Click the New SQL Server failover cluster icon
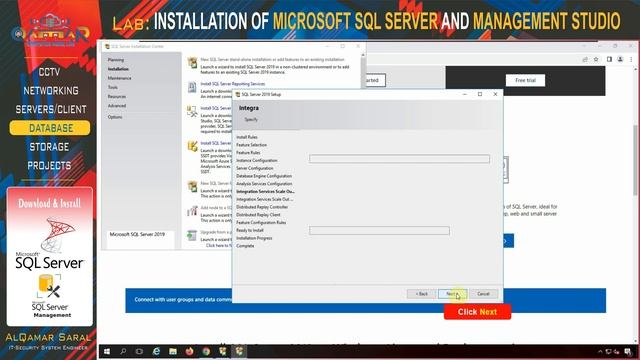This screenshot has height=360, width=640. coord(192,187)
